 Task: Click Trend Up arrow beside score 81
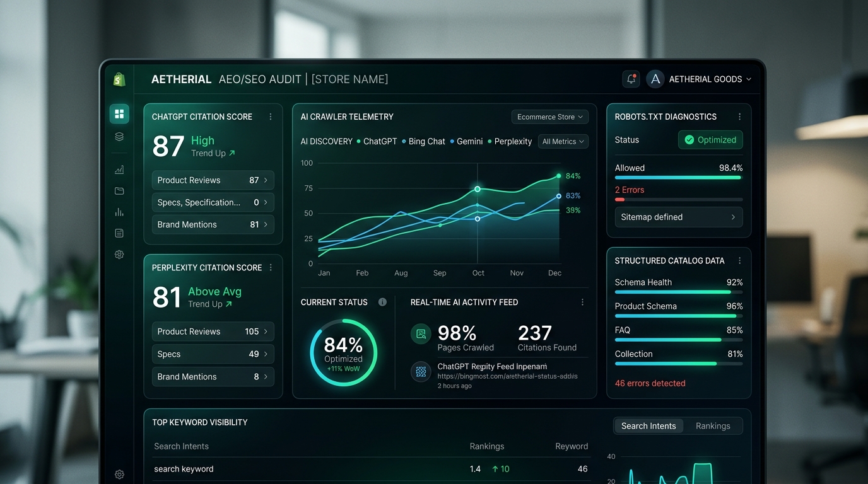click(228, 304)
